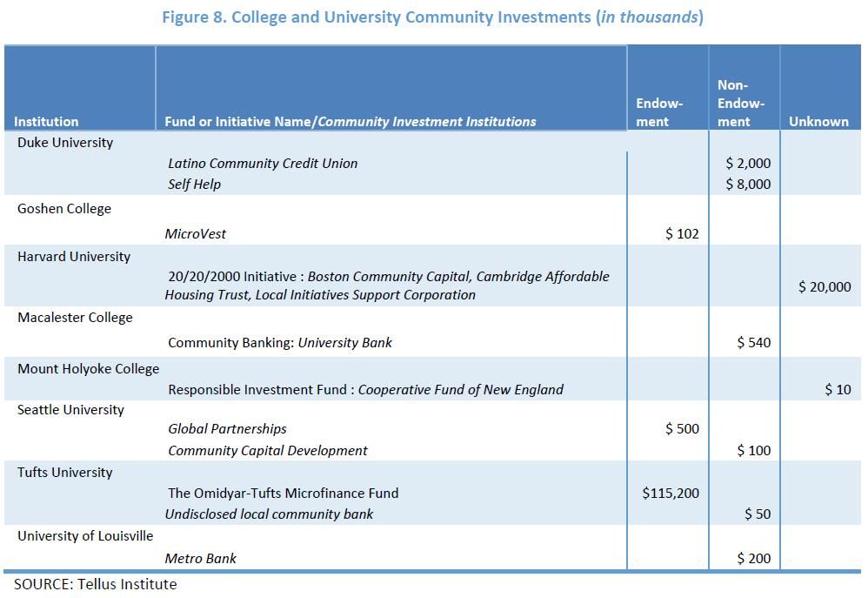Click Community Capital Development entry
This screenshot has width=868, height=598.
click(268, 451)
